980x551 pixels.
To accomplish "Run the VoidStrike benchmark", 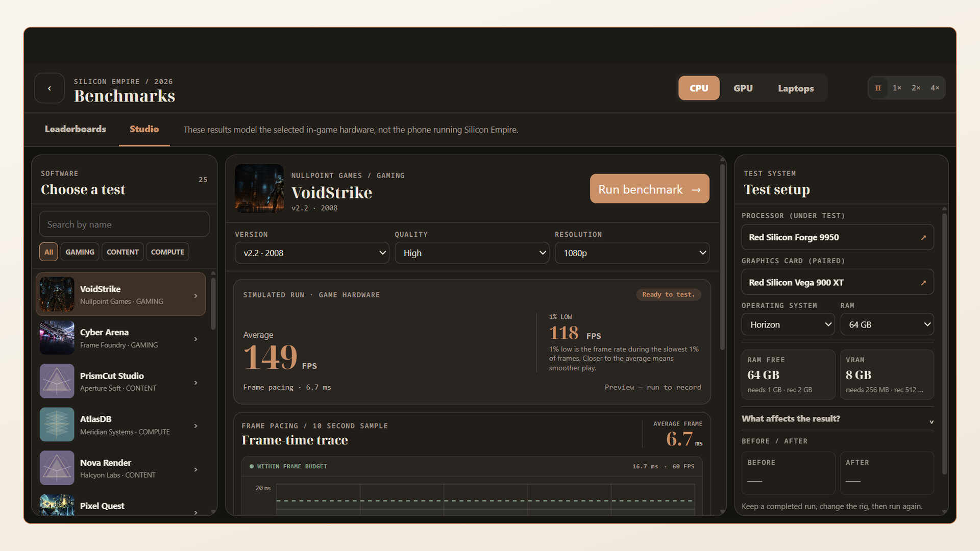I will point(649,189).
